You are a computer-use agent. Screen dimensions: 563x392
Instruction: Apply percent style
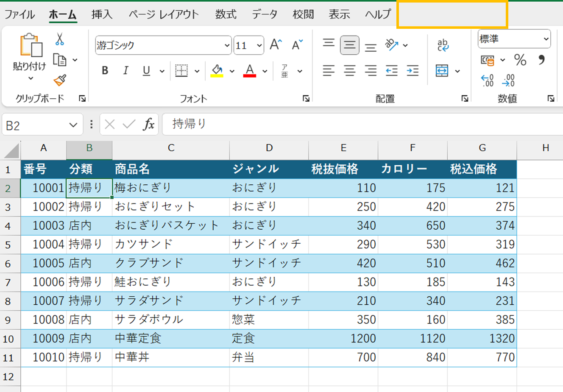520,60
